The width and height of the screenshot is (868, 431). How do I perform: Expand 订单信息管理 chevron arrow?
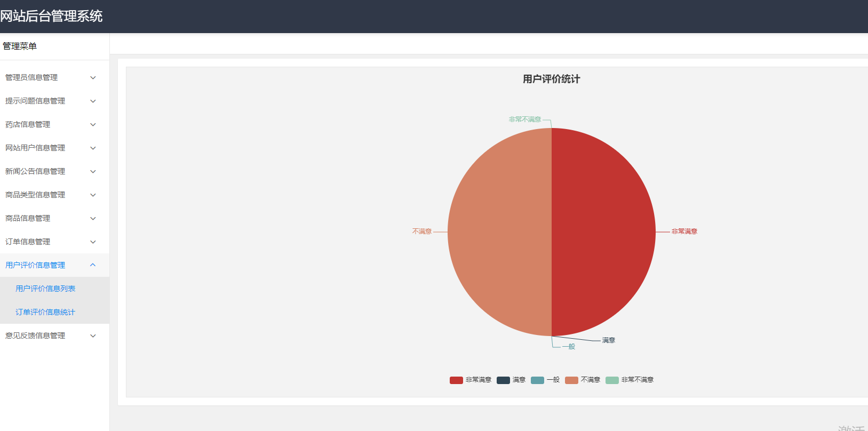(93, 242)
